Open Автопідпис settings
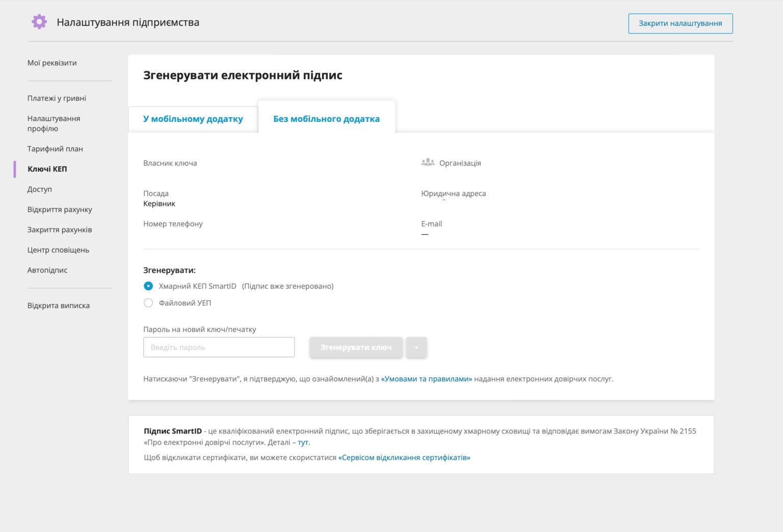Viewport: 783px width, 532px height. 47,270
